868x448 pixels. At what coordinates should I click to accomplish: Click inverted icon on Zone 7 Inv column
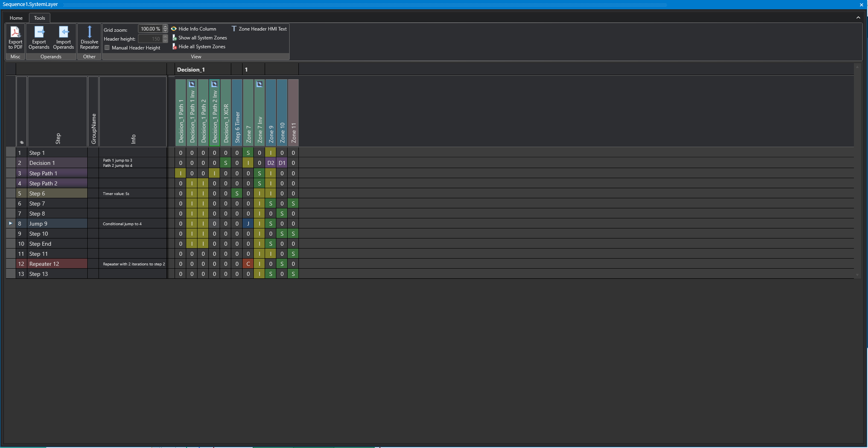(259, 84)
